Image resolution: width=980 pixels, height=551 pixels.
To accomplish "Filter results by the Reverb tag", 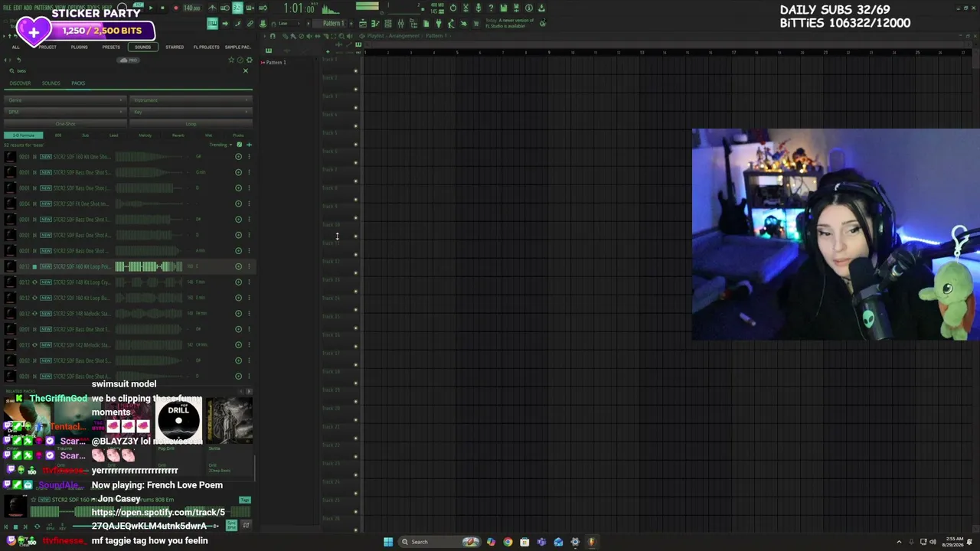I will click(178, 135).
